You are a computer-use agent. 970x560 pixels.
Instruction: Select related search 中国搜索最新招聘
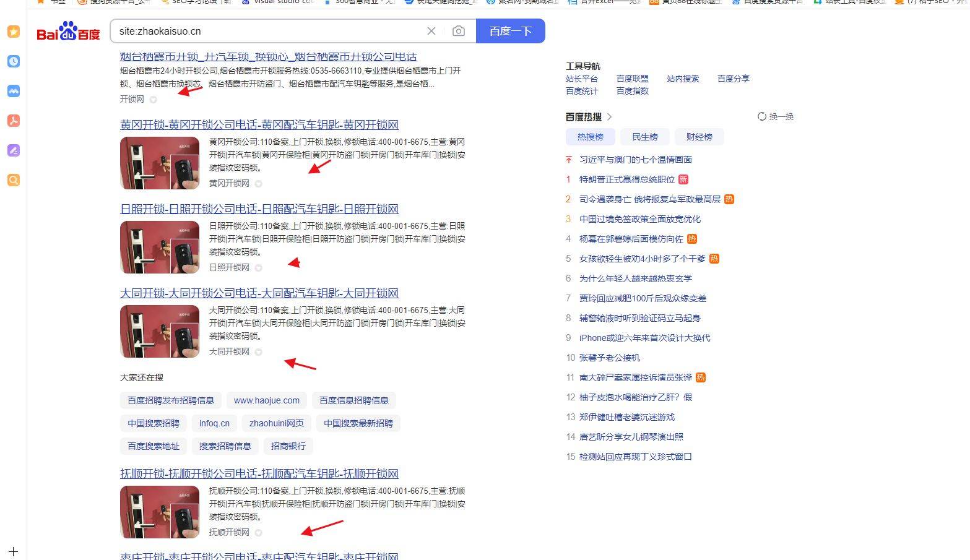[358, 423]
